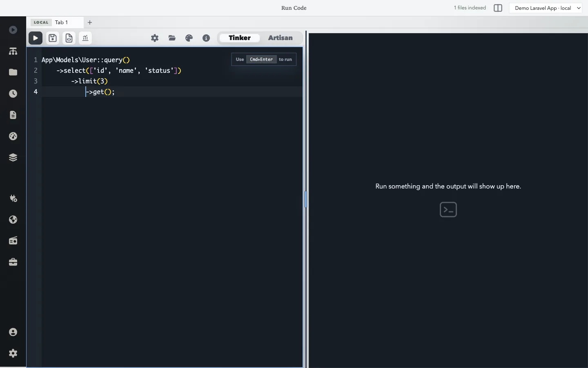This screenshot has width=588, height=368.
Task: Click the terminal prompt icon in the output pane
Action: point(448,210)
